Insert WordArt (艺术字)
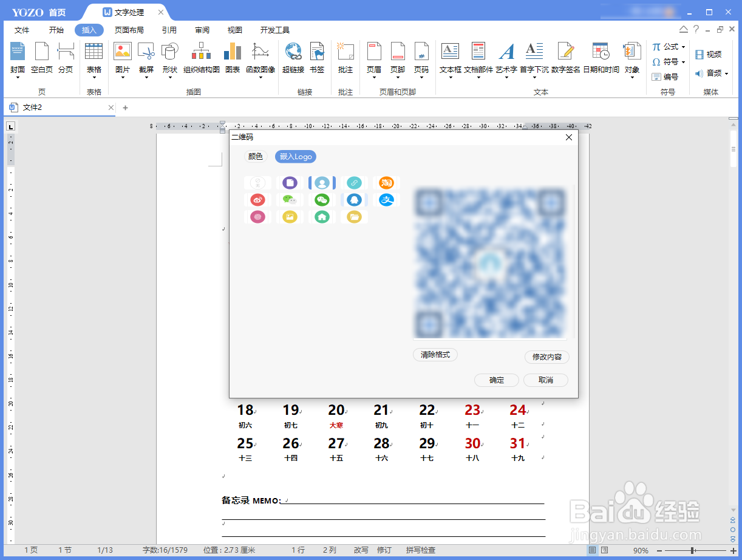 point(506,59)
